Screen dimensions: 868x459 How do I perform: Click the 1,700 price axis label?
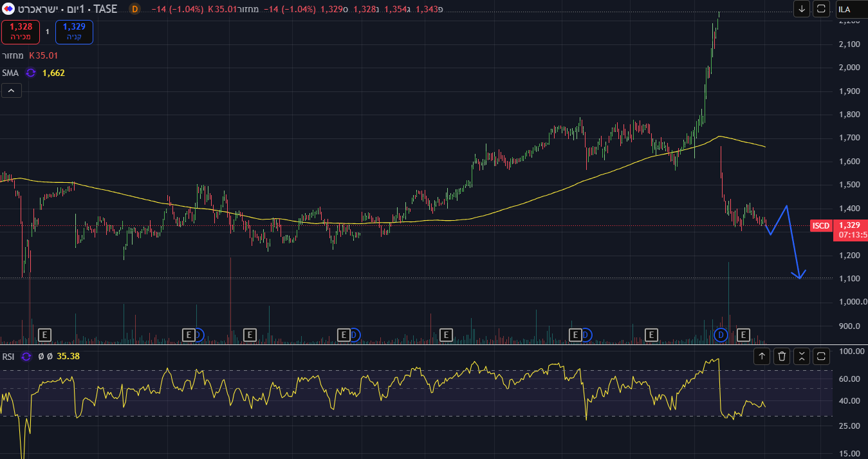pos(851,138)
